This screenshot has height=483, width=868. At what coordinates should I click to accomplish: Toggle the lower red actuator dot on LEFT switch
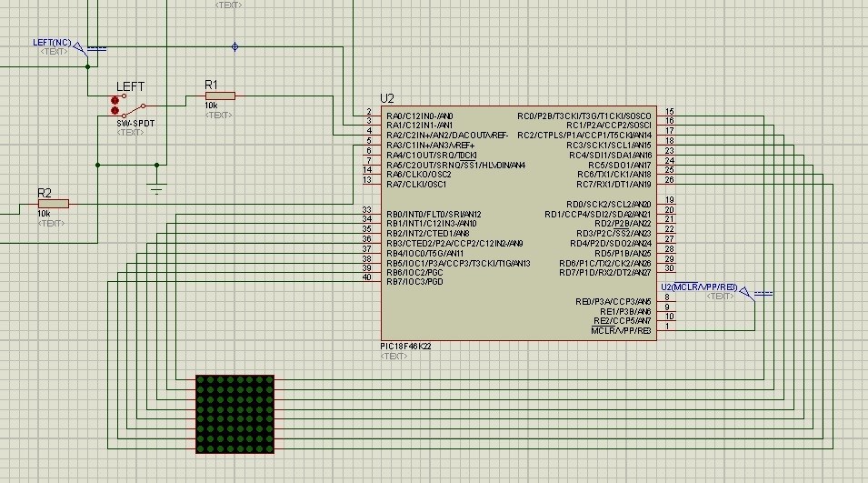click(x=115, y=110)
